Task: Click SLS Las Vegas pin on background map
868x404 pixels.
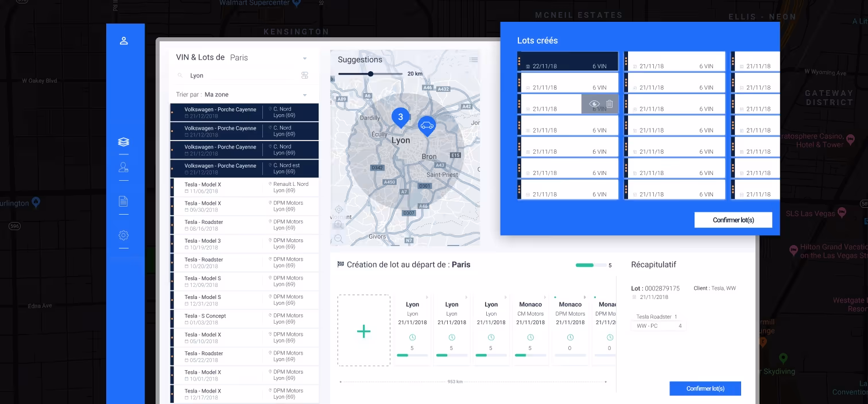Action: [x=842, y=213]
